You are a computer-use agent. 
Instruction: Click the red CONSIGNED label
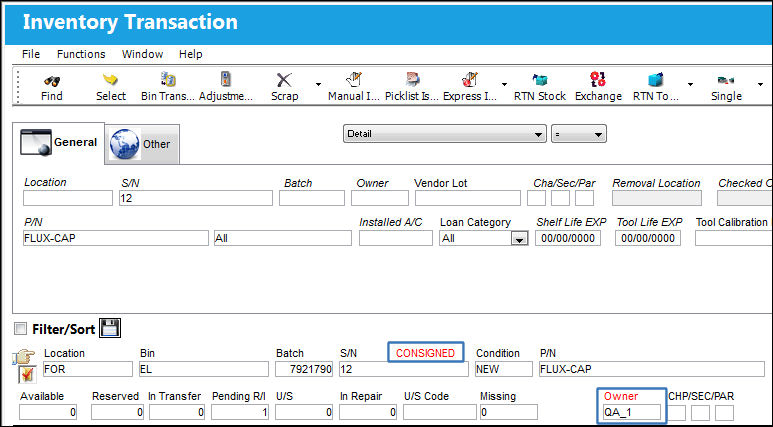point(425,353)
